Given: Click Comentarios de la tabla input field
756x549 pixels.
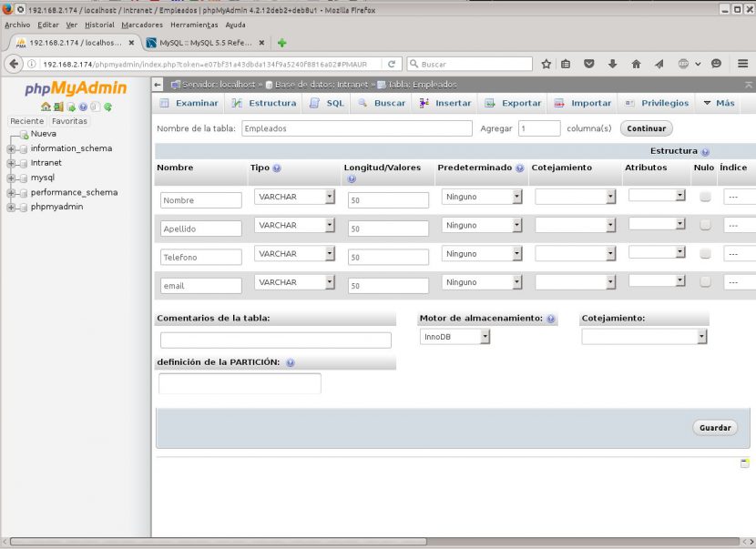Looking at the screenshot, I should [276, 341].
